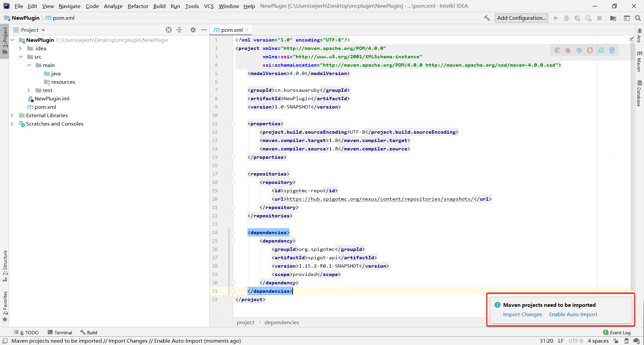Collapse the main folder
This screenshot has height=345, width=644.
(29, 65)
